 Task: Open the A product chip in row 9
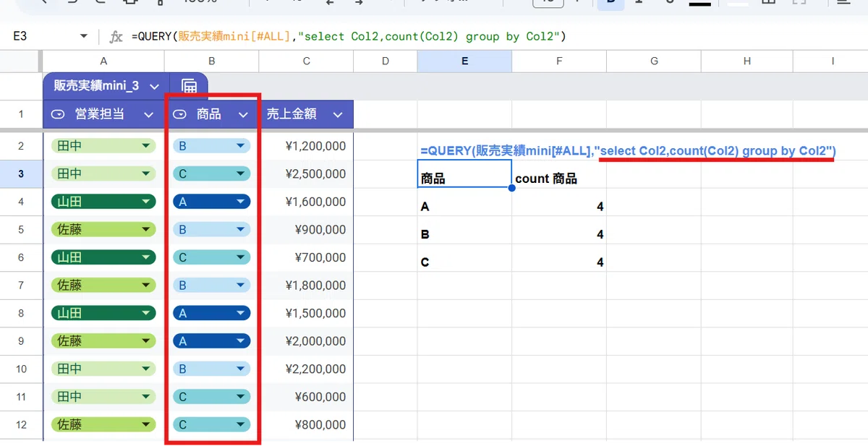(212, 340)
